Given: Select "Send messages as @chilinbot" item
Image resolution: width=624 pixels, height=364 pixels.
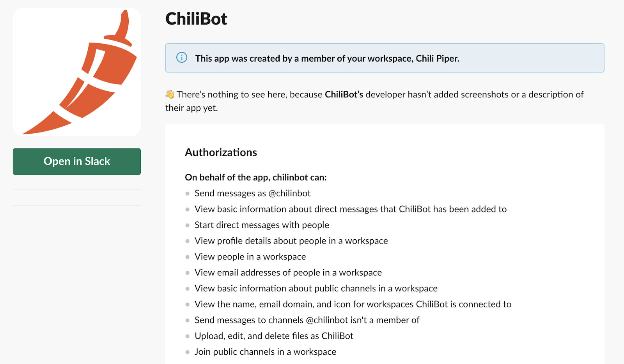Looking at the screenshot, I should click(x=252, y=193).
